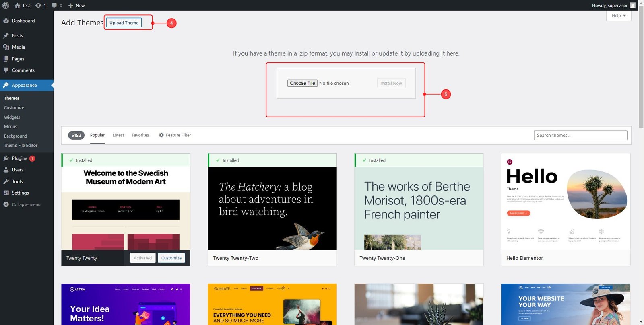
Task: Open the comments bubble in admin bar
Action: (54, 5)
